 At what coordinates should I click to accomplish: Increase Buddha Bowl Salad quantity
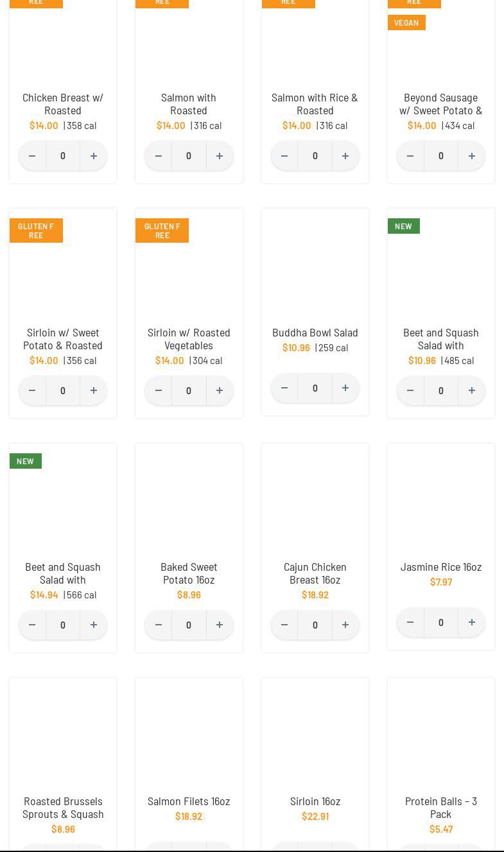[x=345, y=388]
